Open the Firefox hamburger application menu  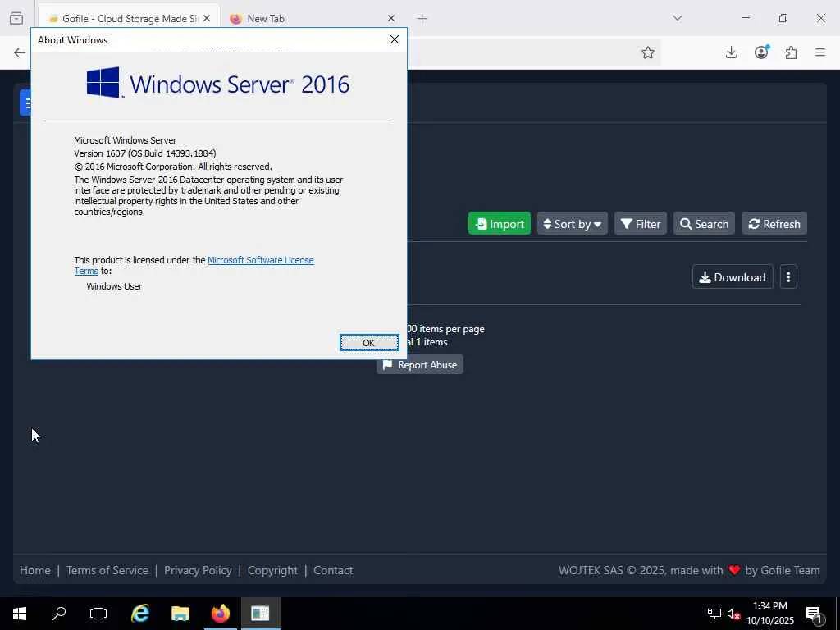tap(820, 52)
